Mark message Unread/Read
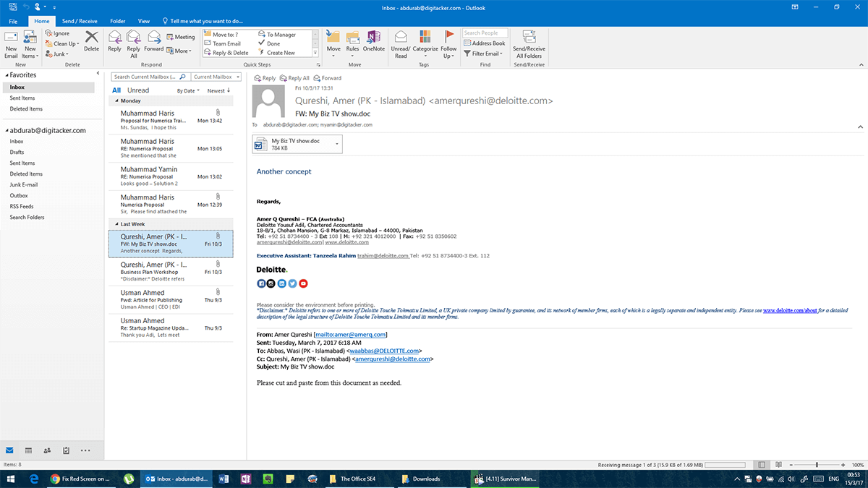868x488 pixels. (x=400, y=43)
